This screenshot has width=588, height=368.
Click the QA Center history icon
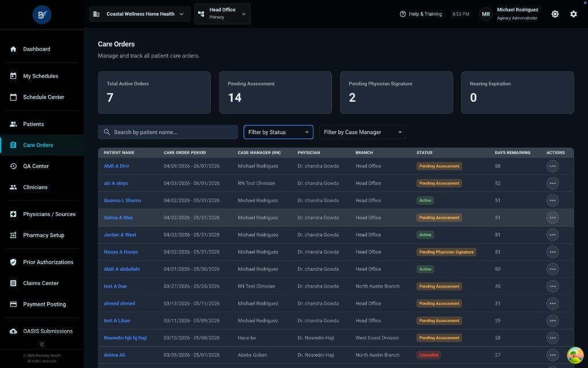(13, 166)
